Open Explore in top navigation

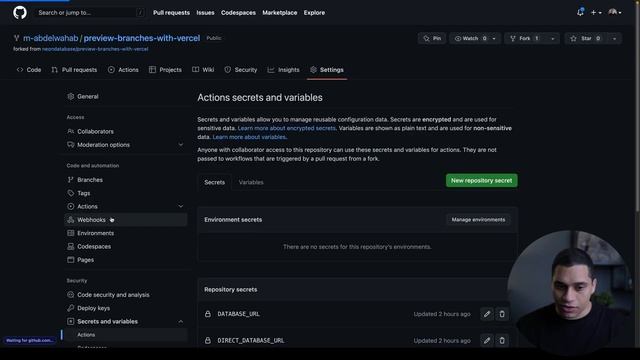pyautogui.click(x=314, y=13)
